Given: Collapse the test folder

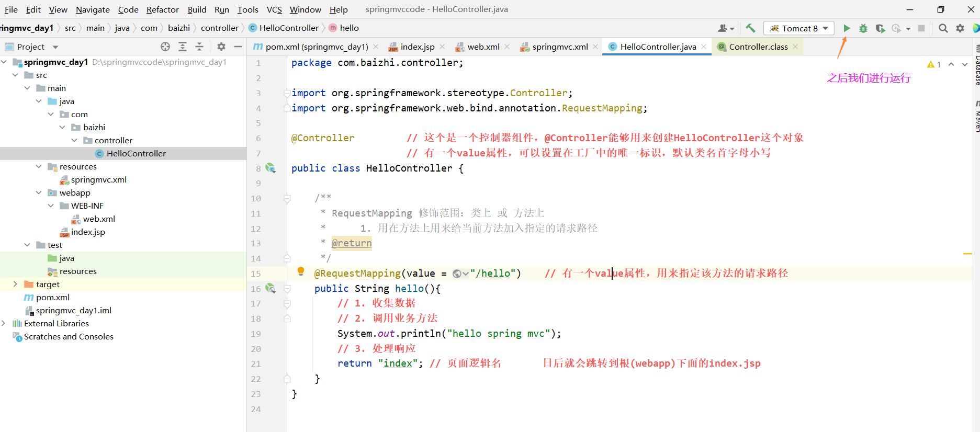Looking at the screenshot, I should point(27,245).
